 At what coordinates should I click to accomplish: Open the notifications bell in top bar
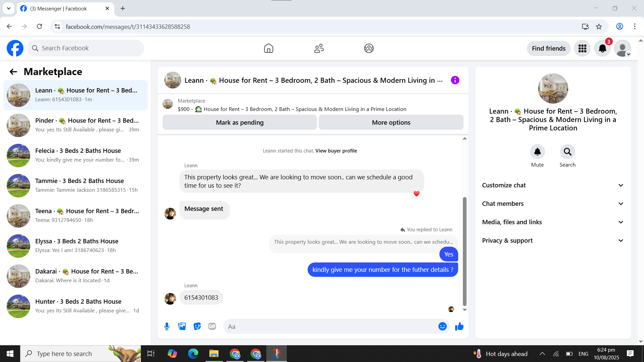(x=602, y=49)
